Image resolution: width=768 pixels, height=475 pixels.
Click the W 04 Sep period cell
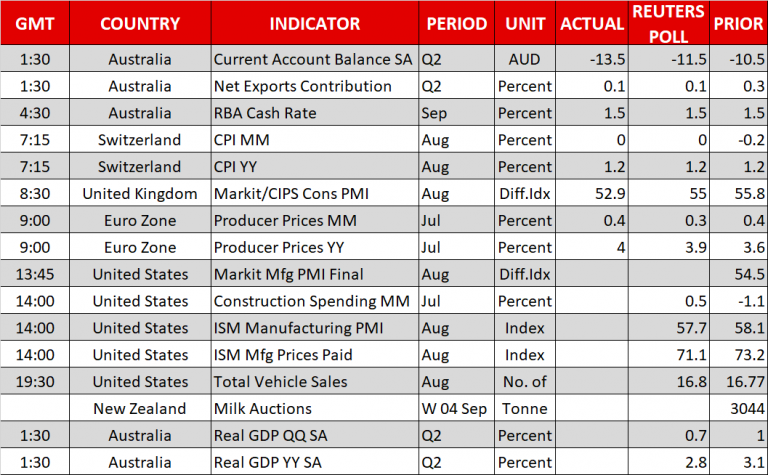[x=457, y=409]
